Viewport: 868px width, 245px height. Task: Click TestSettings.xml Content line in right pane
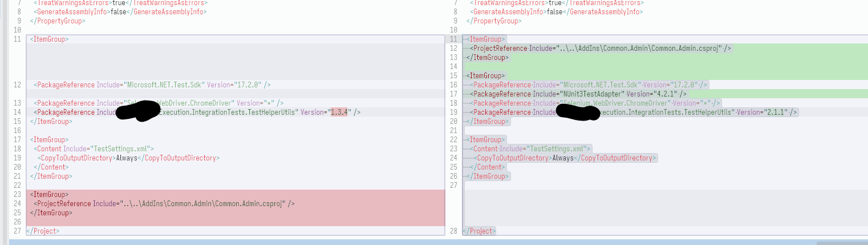(x=531, y=149)
